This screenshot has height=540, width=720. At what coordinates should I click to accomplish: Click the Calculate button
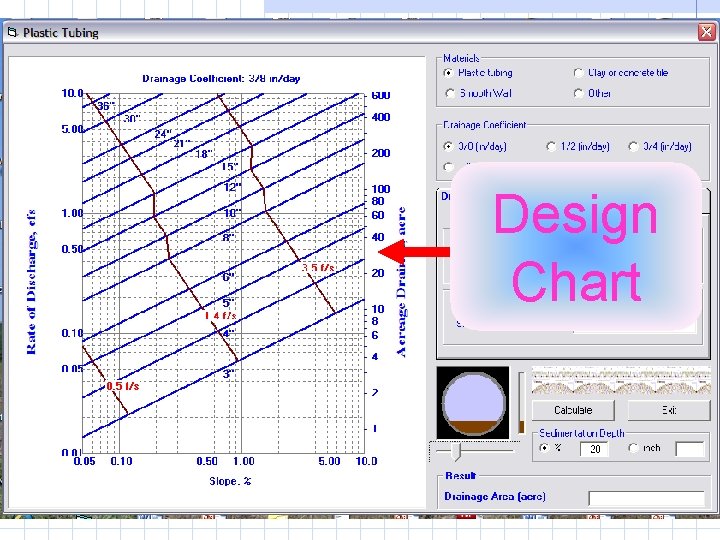(573, 410)
